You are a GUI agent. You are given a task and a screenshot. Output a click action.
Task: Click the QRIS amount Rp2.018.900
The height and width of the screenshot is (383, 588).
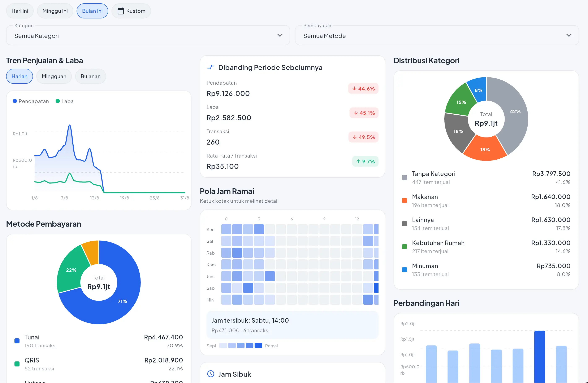(164, 360)
